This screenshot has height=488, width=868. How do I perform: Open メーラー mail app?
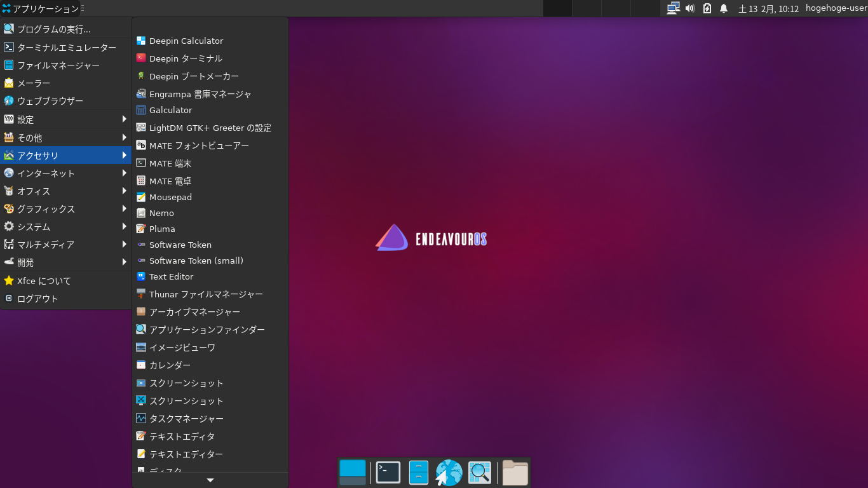[66, 83]
